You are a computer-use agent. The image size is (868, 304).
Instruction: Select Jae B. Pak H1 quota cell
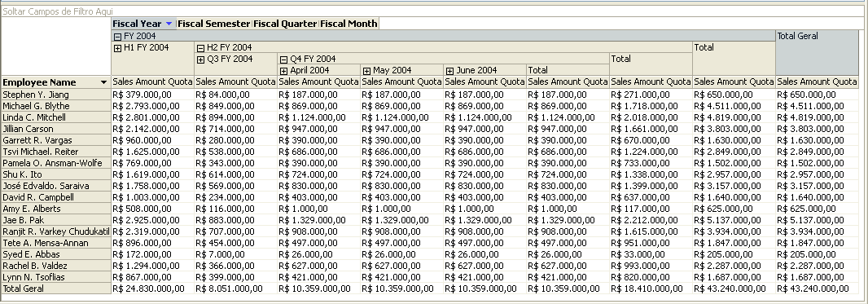tap(153, 220)
